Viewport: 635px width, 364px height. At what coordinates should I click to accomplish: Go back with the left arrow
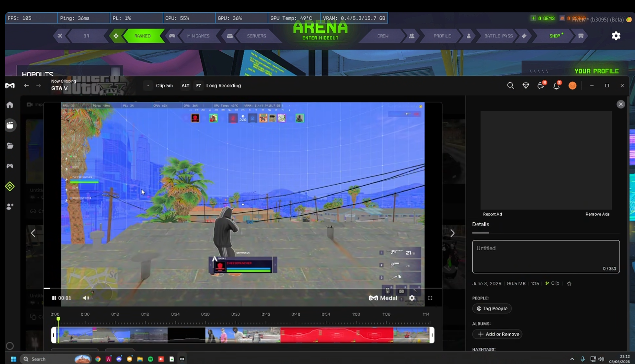click(27, 86)
